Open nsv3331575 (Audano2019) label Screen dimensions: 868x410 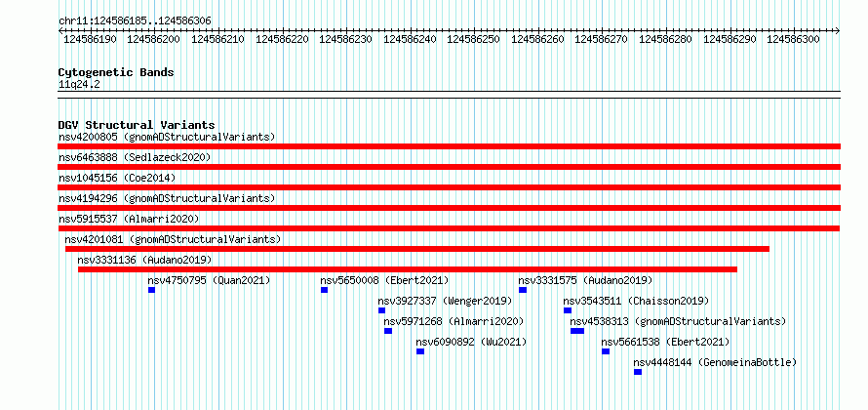pyautogui.click(x=586, y=280)
